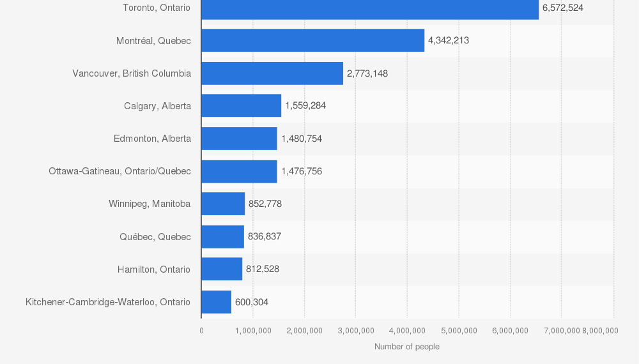Select the Montréal, Quebec bar
Viewport: 639px width, 364px height.
312,40
